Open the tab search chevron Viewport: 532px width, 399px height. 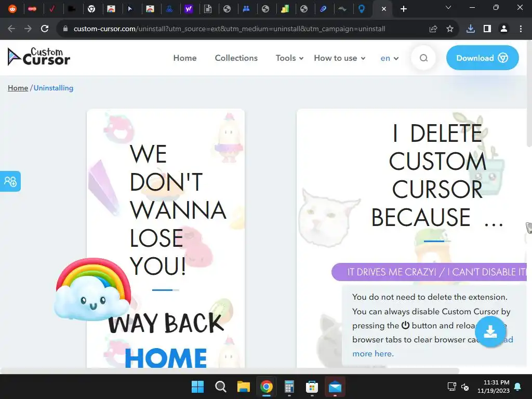click(448, 7)
